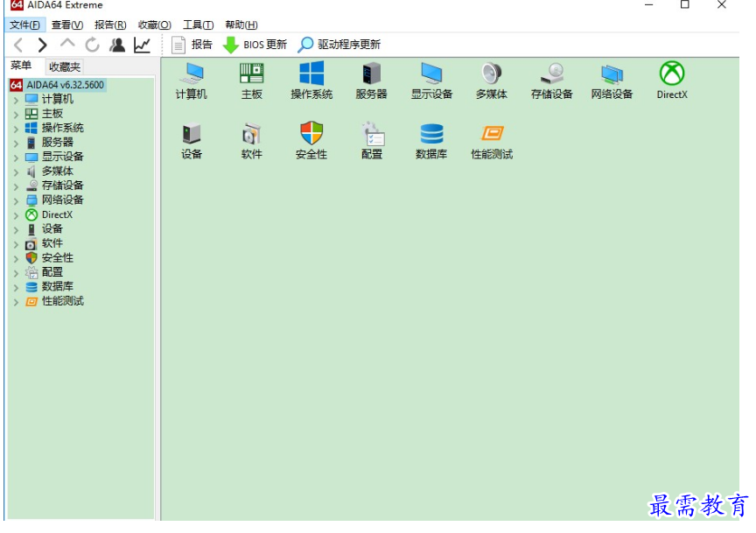This screenshot has width=756, height=533.
Task: Open the 软件 software icon in main pane
Action: coord(251,141)
